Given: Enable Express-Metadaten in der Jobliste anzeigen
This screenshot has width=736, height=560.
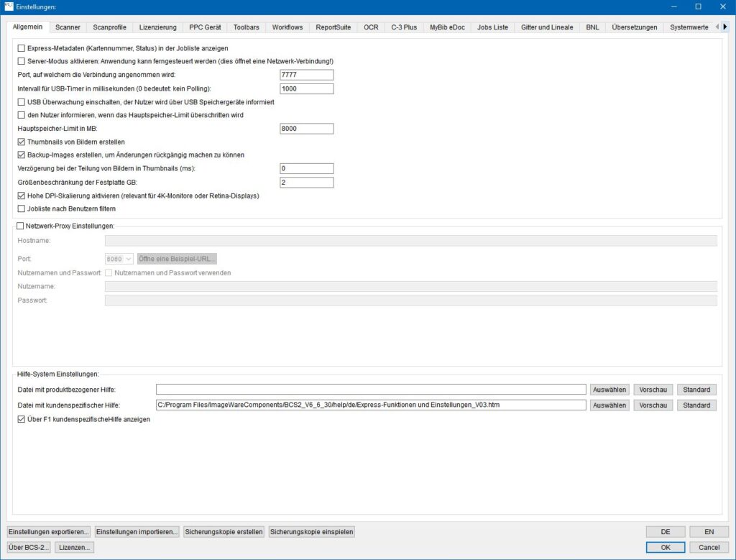Looking at the screenshot, I should click(21, 48).
